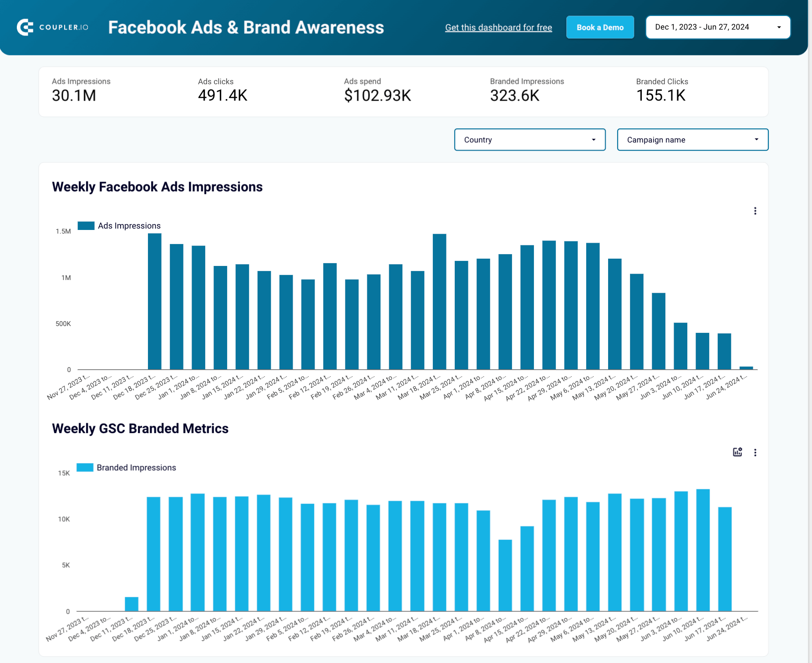Screen dimensions: 812x663
Task: Open the three-dot menu of Weekly Facebook Ads Impressions chart
Action: [755, 211]
